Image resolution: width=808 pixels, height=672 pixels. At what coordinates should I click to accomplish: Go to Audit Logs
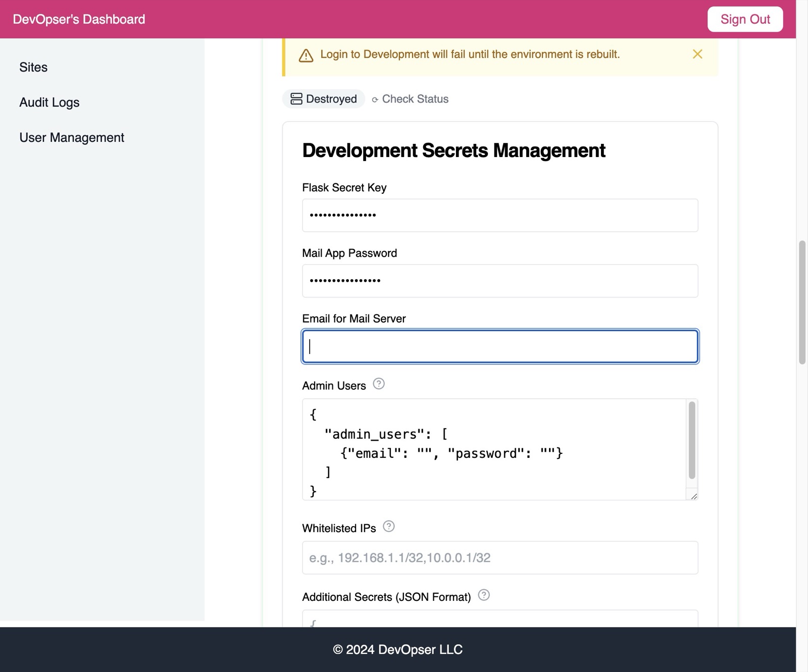click(x=49, y=102)
